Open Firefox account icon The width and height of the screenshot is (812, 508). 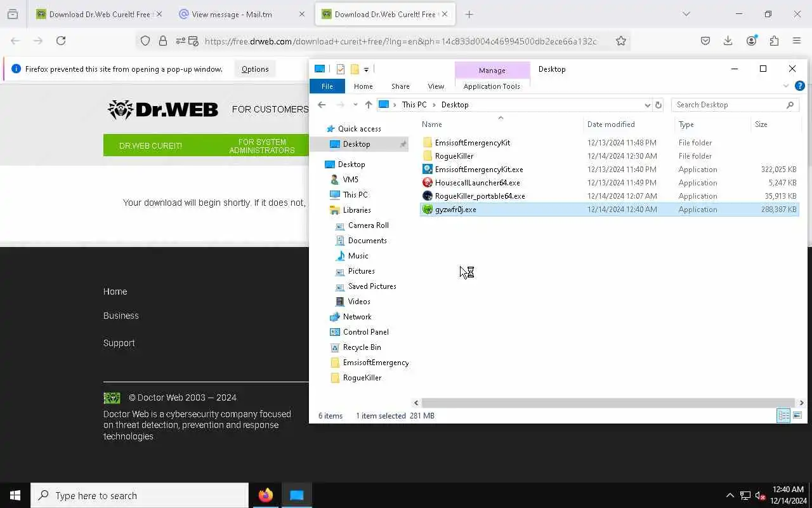(752, 41)
